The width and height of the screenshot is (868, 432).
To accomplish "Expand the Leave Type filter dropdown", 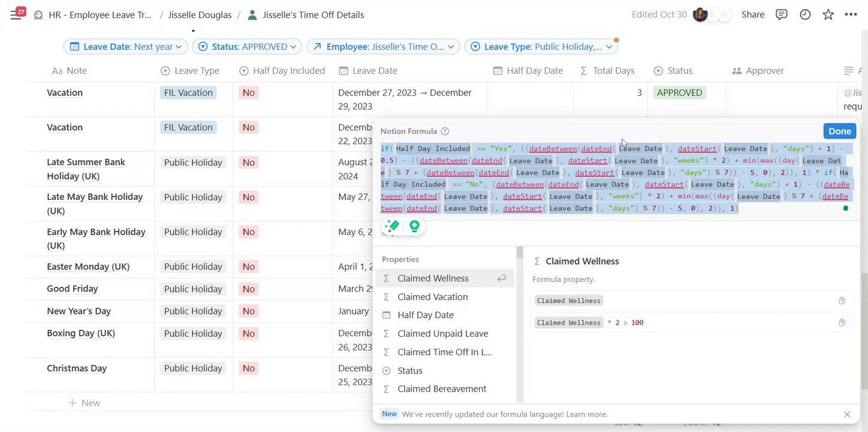I will point(541,47).
